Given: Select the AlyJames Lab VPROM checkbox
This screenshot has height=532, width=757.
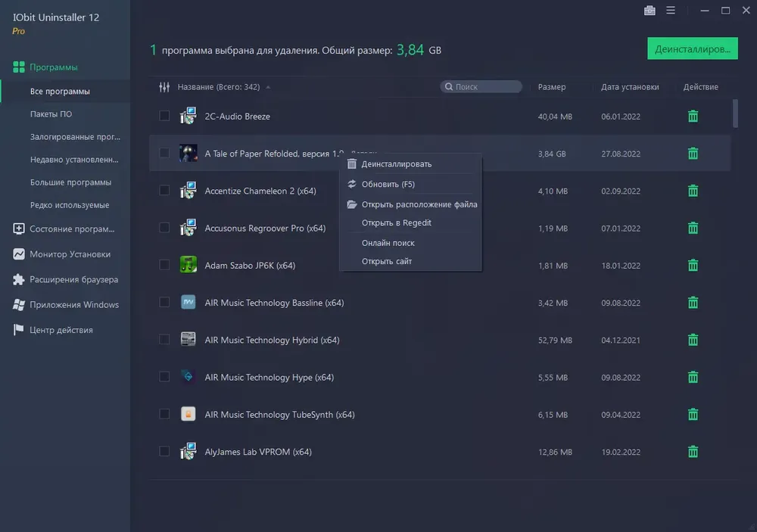Looking at the screenshot, I should [164, 451].
